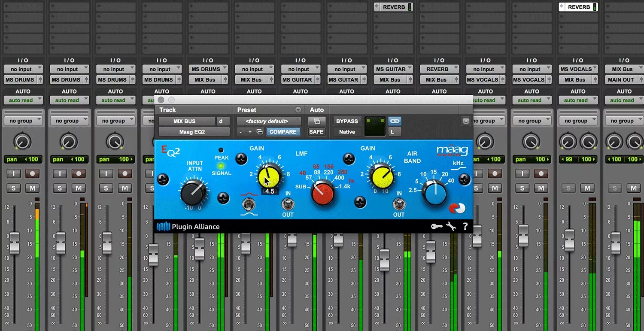Viewport: 644px width, 331px height.
Task: Open the Preset menu dropdown arrow
Action: (298, 110)
